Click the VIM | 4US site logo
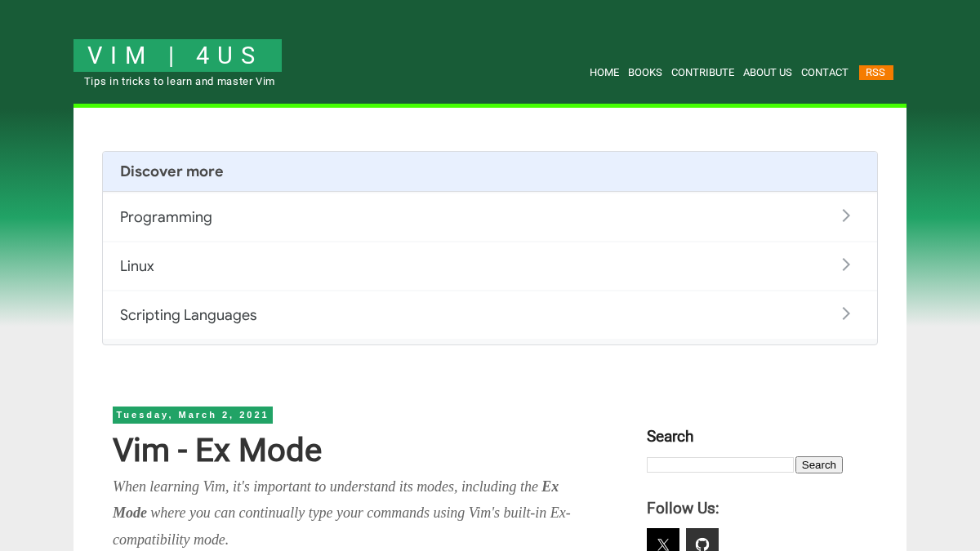 click(x=177, y=56)
